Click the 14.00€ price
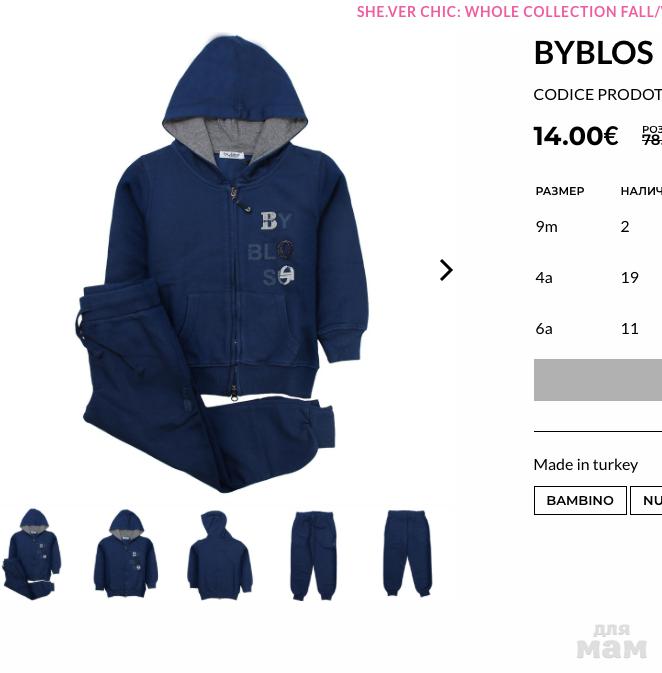The height and width of the screenshot is (673, 662). [576, 136]
